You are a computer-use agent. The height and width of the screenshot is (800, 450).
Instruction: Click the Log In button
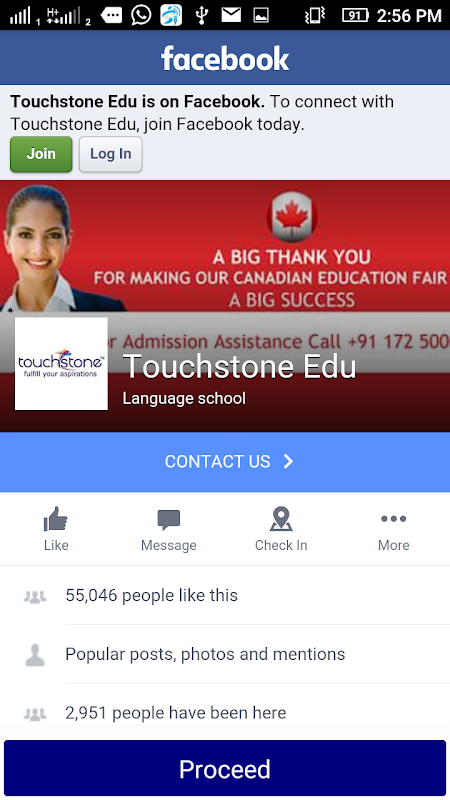(x=111, y=154)
